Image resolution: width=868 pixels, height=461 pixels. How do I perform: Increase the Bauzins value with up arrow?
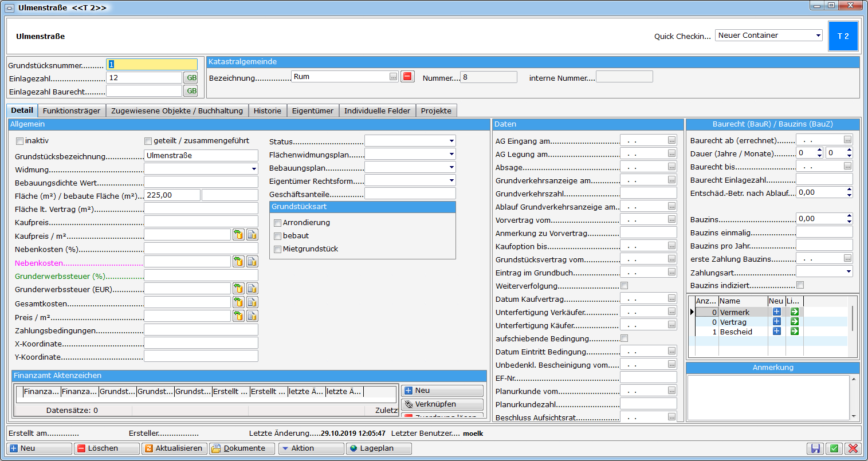coord(849,216)
